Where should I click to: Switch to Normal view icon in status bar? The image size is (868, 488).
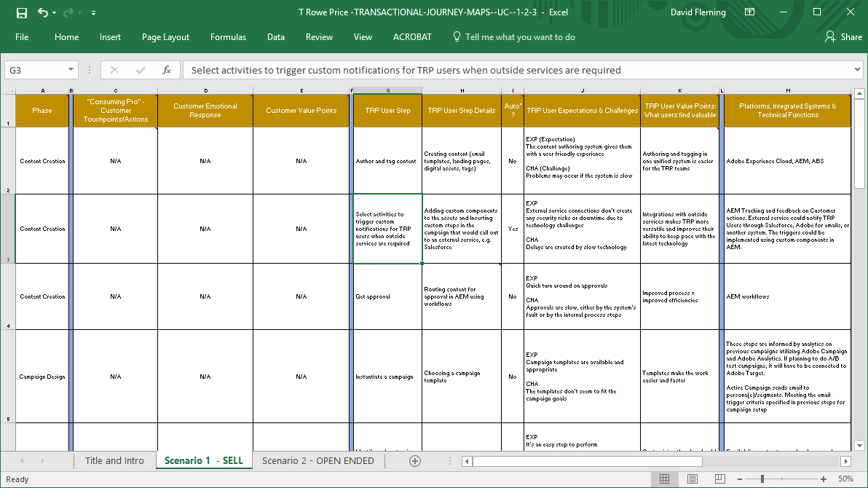(x=664, y=479)
